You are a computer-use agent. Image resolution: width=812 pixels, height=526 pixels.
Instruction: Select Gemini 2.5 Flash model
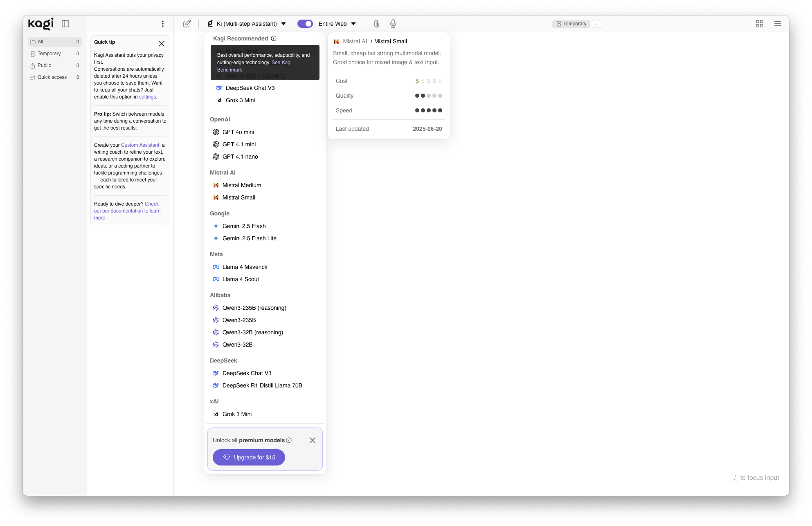(244, 226)
